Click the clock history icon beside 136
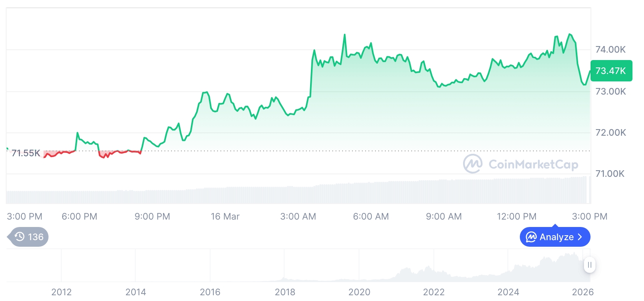The height and width of the screenshot is (301, 644). click(19, 237)
